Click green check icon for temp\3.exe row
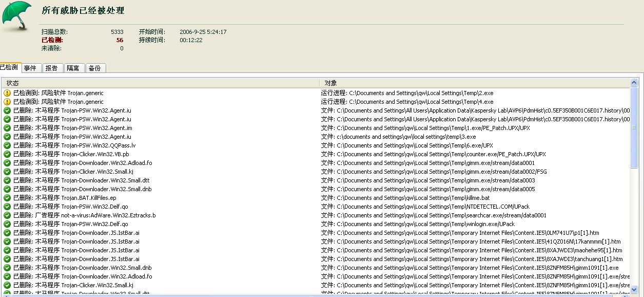The height and width of the screenshot is (297, 644). [7, 137]
